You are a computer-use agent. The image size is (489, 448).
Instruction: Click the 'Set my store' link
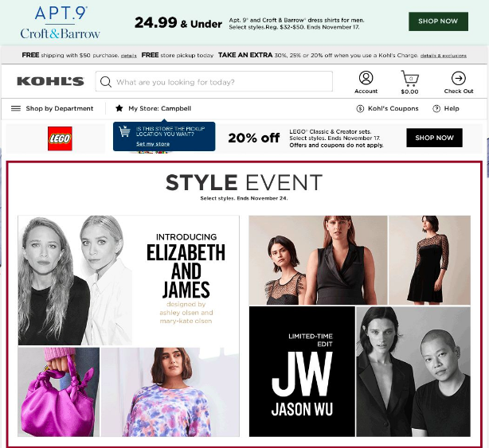pyautogui.click(x=153, y=144)
